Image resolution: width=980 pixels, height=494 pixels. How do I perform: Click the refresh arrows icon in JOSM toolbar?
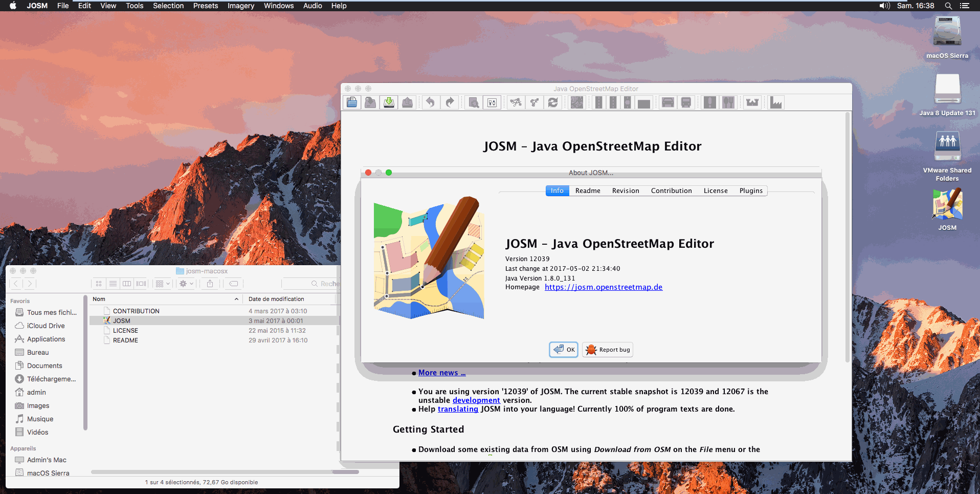click(x=553, y=102)
